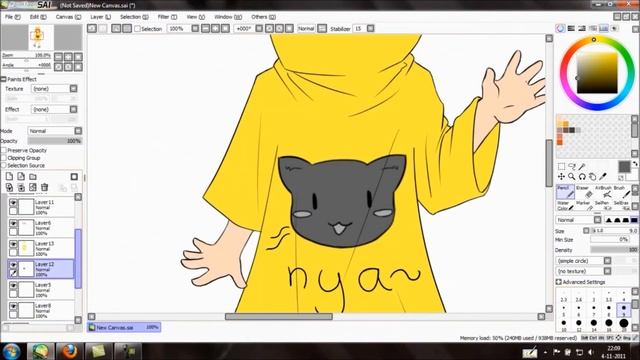640x360 pixels.
Task: Click the canvas horizontal scrollbar
Action: [x=279, y=317]
